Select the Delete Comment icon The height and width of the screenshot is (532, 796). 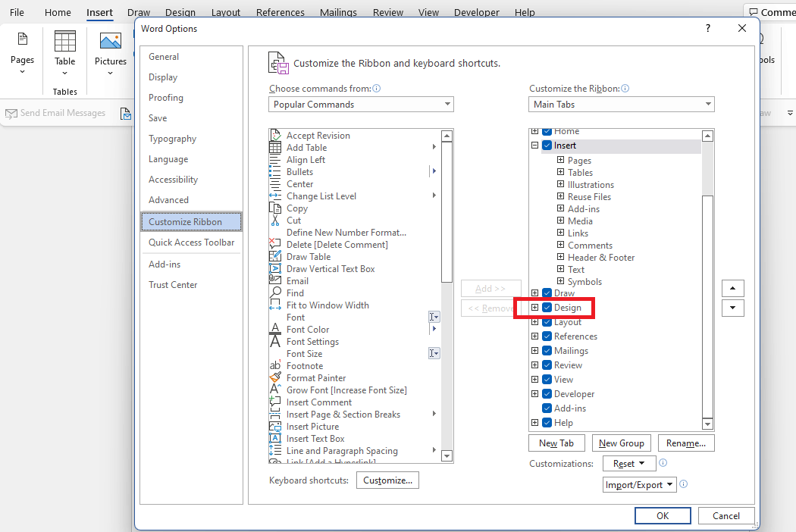[275, 244]
